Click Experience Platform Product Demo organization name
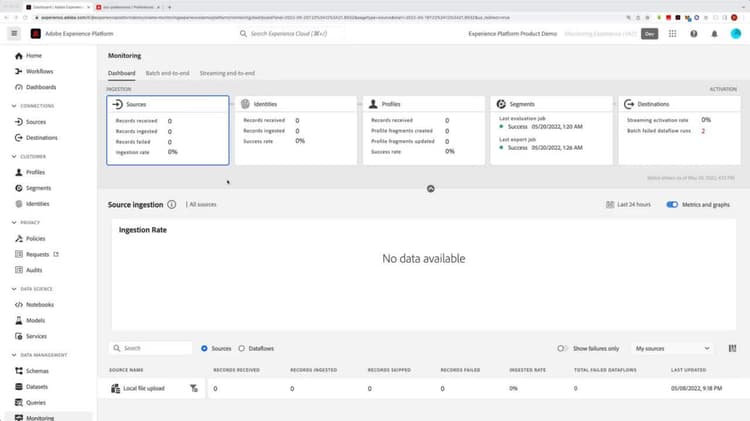This screenshot has height=421, width=750. [x=512, y=33]
